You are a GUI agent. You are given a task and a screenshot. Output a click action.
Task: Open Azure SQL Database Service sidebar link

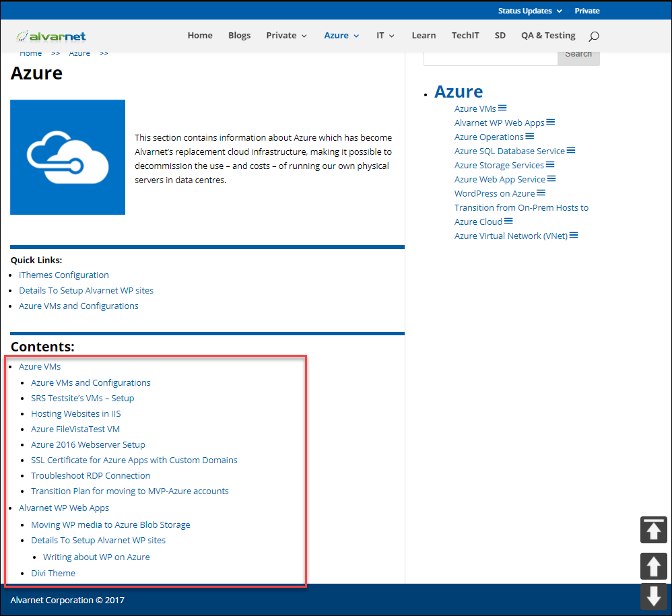click(x=510, y=151)
